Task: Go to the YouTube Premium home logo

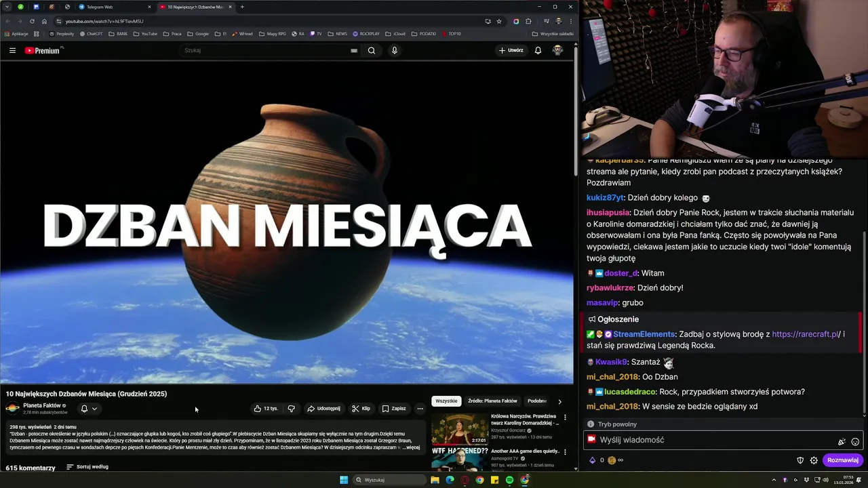Action: pyautogui.click(x=43, y=50)
